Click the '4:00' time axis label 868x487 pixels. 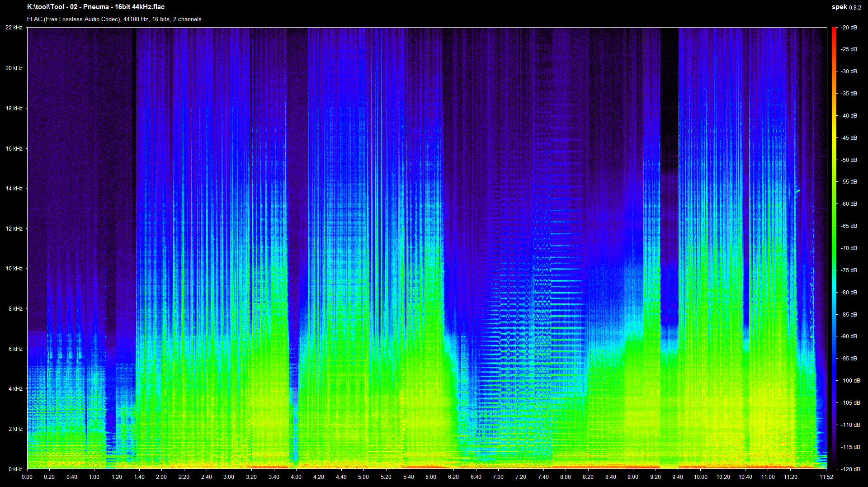tap(296, 477)
